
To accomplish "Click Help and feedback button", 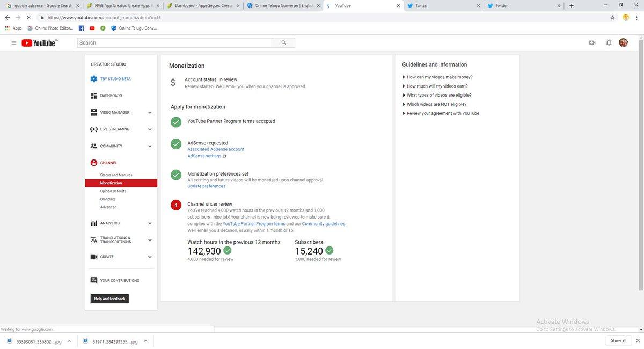I will click(109, 299).
